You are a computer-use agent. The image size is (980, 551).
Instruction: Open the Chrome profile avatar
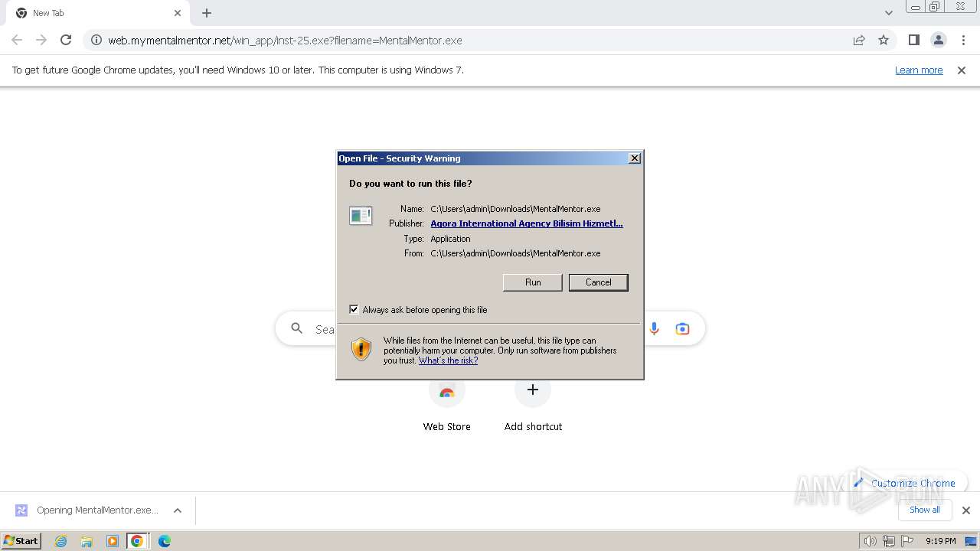939,40
